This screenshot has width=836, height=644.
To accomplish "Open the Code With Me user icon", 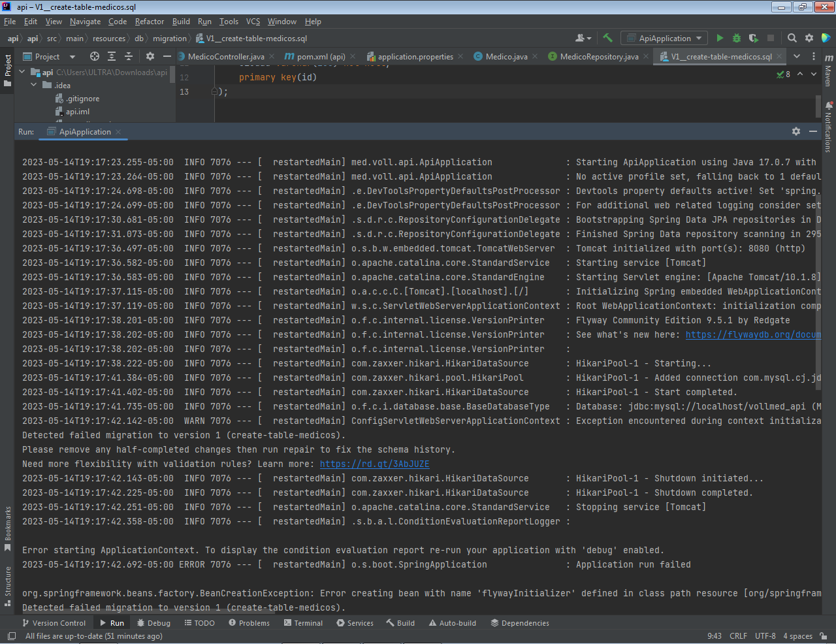I will [583, 38].
